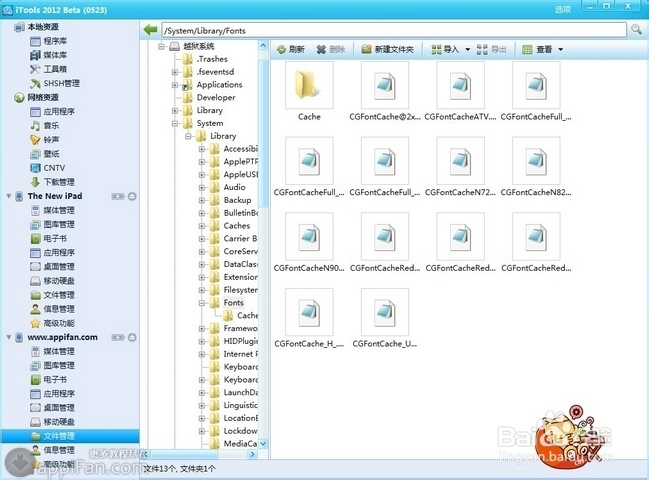This screenshot has height=480, width=649.
Task: Open 音乐 under network resources
Action: pyautogui.click(x=45, y=125)
